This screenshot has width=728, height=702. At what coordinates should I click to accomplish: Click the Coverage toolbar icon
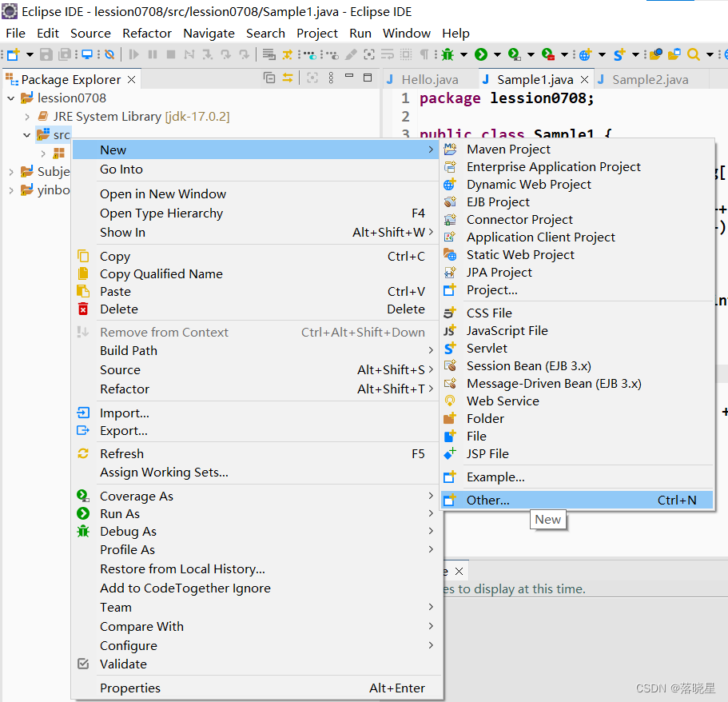click(515, 54)
